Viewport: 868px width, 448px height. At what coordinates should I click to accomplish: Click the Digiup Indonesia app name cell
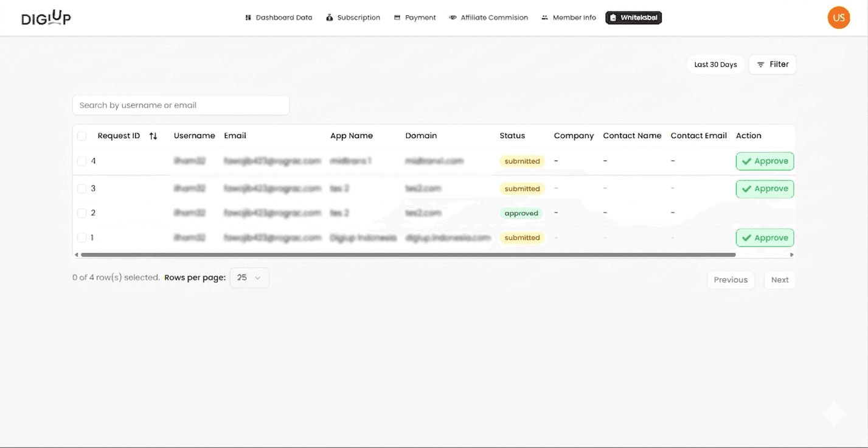click(x=363, y=237)
